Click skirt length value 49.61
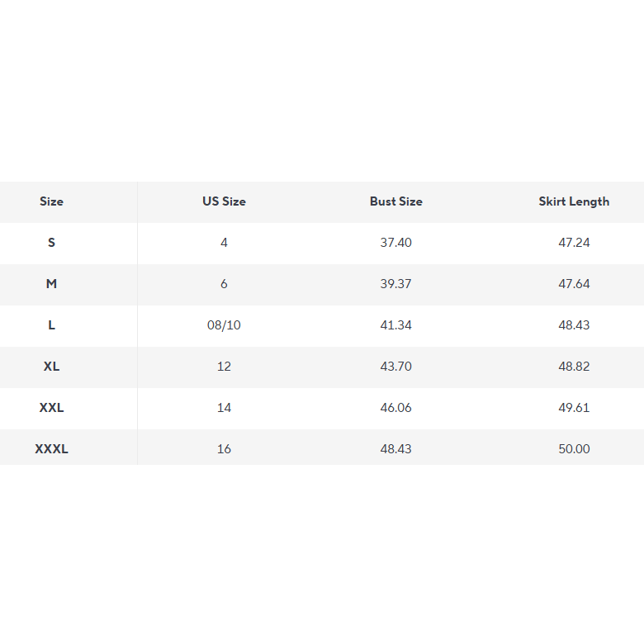 tap(574, 408)
